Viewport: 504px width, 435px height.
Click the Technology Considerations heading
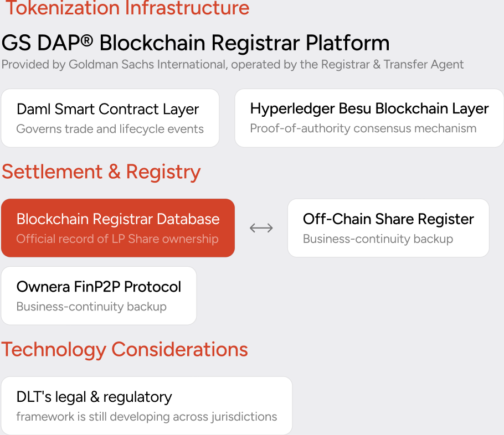(x=125, y=350)
